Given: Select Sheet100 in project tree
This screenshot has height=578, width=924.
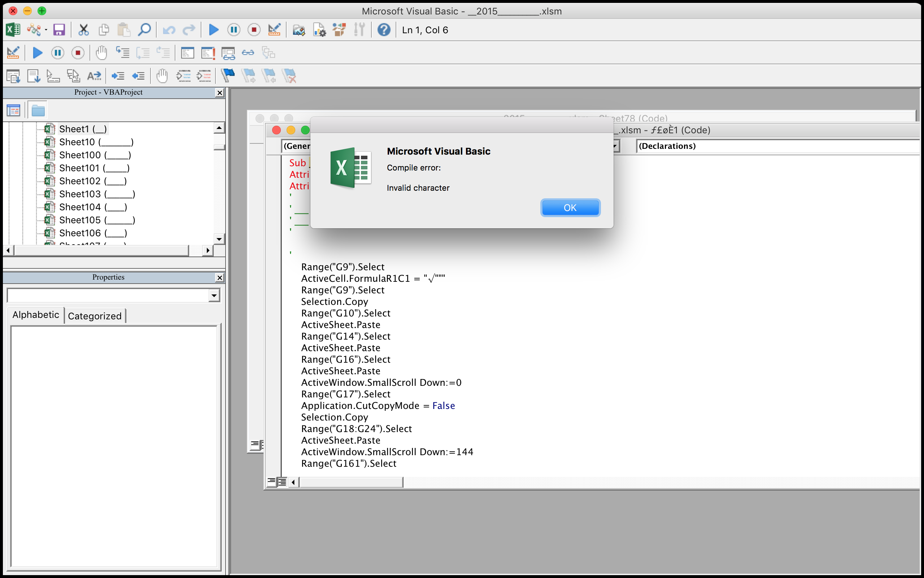Looking at the screenshot, I should tap(95, 155).
